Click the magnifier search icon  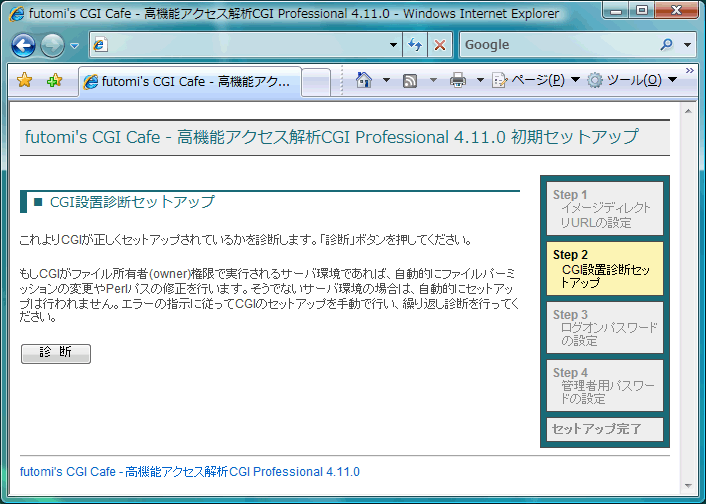tap(666, 45)
